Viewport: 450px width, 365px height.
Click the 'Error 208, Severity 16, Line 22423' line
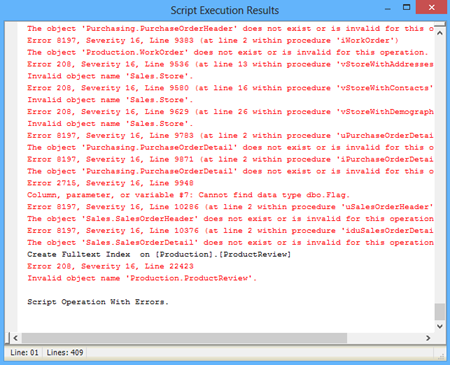pyautogui.click(x=110, y=266)
